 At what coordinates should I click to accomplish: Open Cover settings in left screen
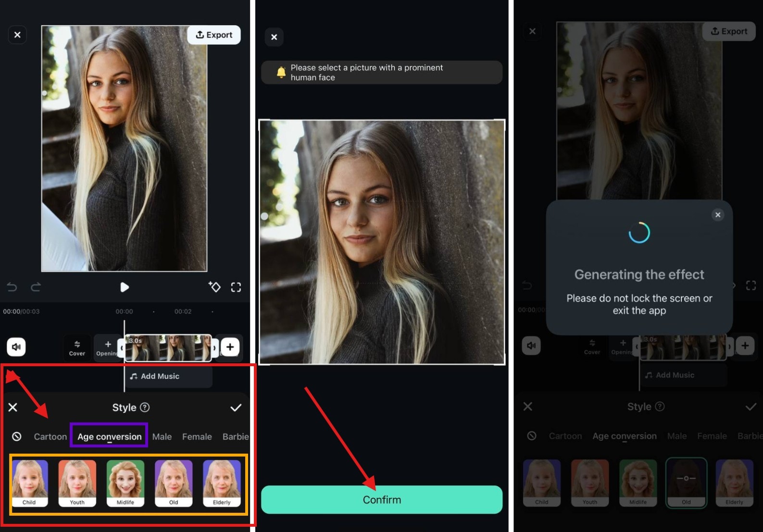pyautogui.click(x=77, y=348)
